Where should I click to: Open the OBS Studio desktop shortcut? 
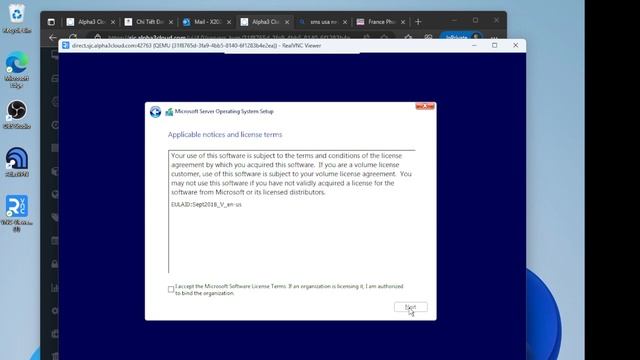pyautogui.click(x=16, y=115)
